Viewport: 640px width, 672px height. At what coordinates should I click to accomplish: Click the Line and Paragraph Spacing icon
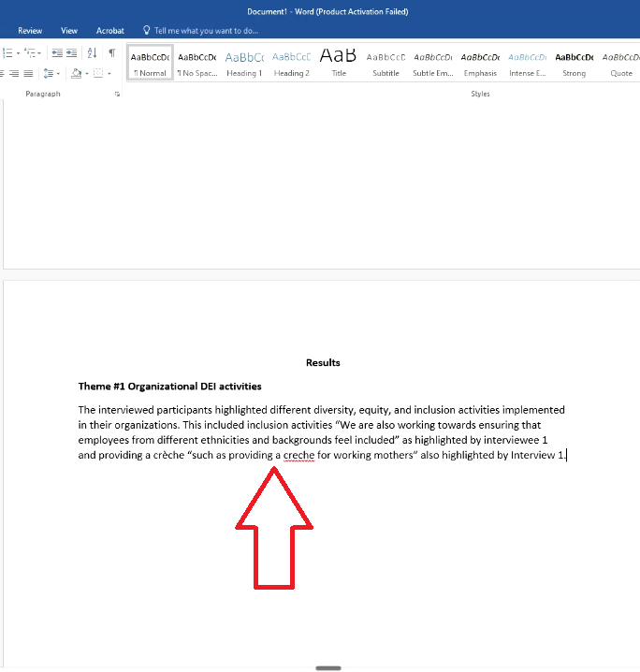tap(49, 74)
